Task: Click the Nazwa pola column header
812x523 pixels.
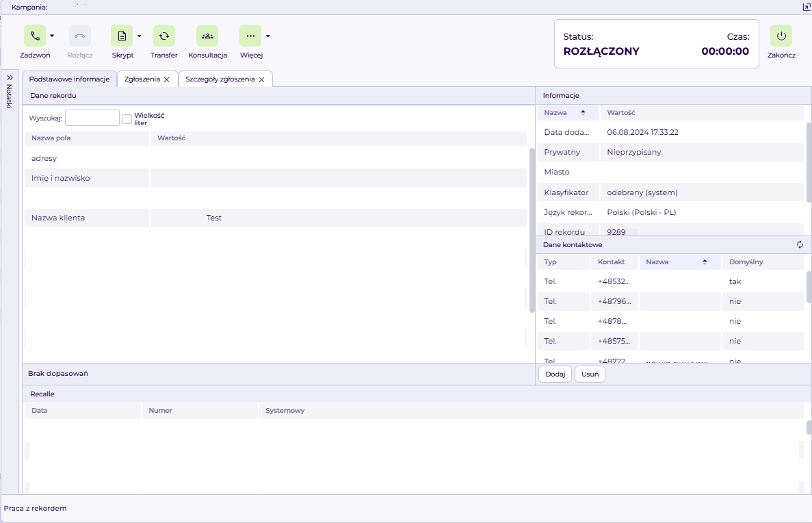Action: [86, 138]
